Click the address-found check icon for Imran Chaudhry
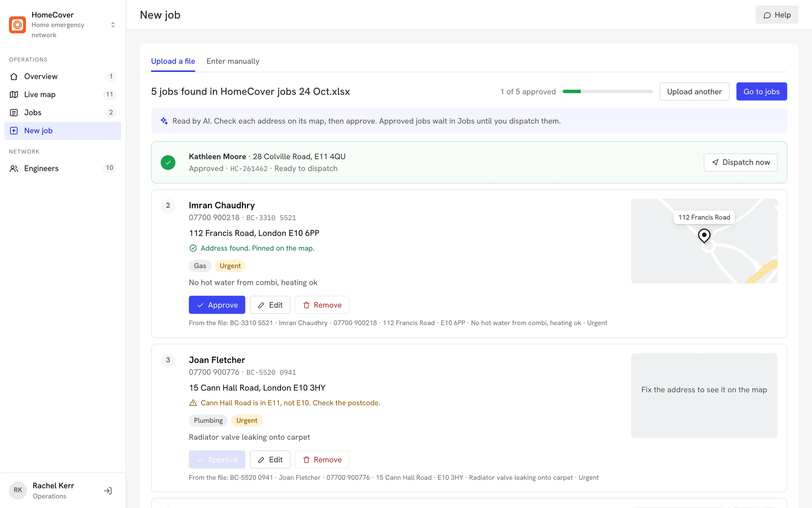This screenshot has width=812, height=508. pos(193,248)
